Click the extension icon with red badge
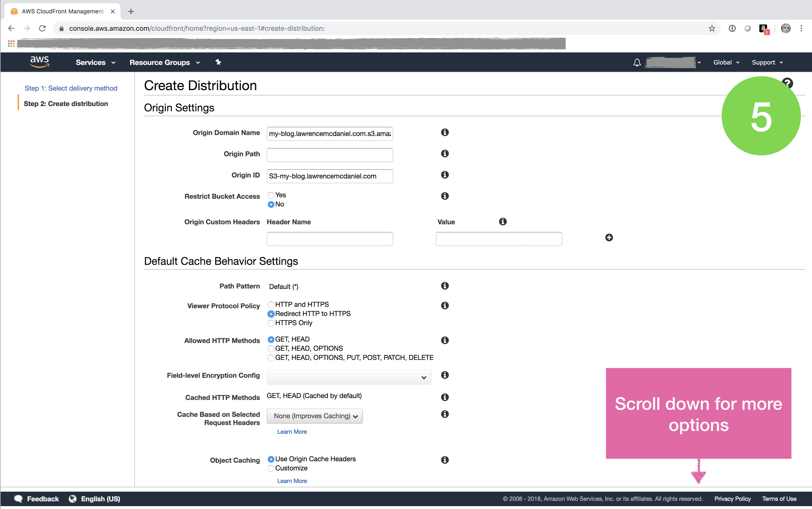 [764, 29]
